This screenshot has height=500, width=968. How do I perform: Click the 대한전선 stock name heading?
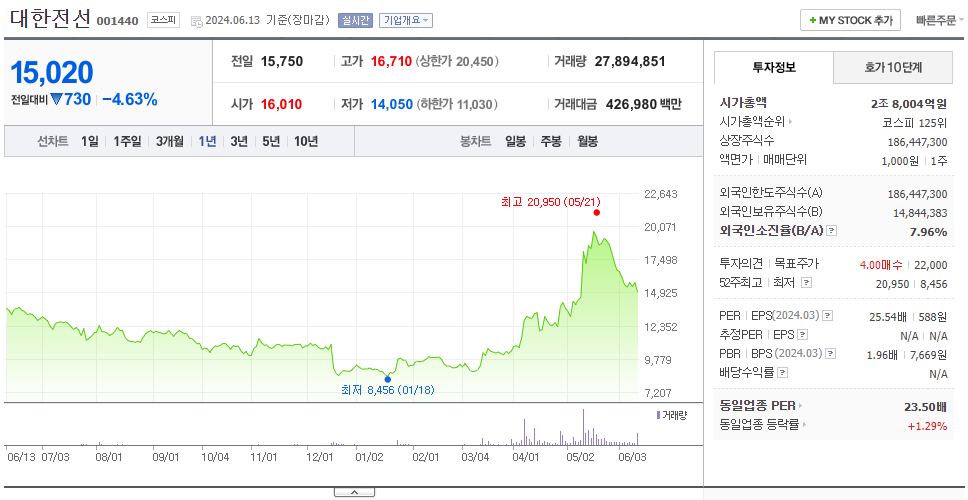point(50,19)
